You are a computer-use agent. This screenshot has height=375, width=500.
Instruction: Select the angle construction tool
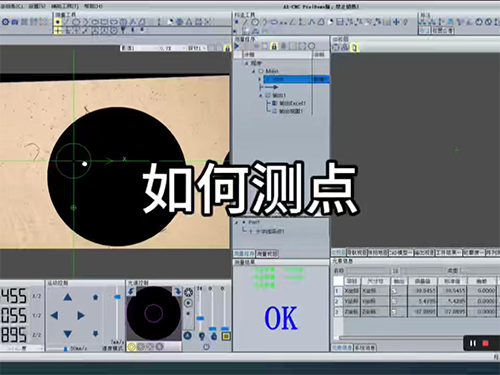click(x=292, y=22)
